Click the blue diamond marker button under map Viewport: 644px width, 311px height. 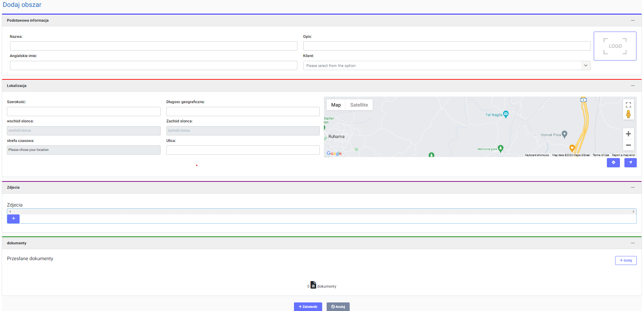(613, 163)
